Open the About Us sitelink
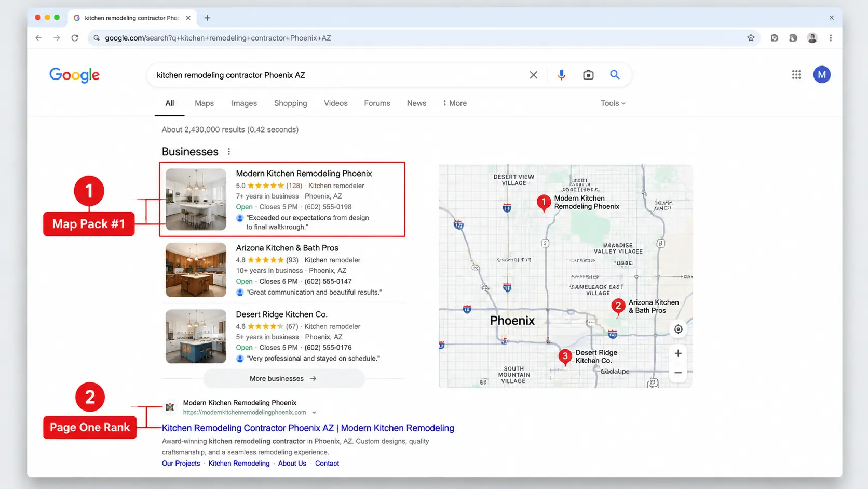 [x=292, y=464]
